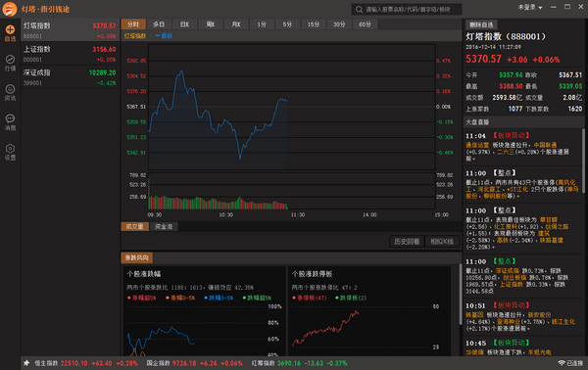This screenshot has width=588, height=370.
Task: Click the 个股涨跌停板 chart title
Action: coord(312,274)
